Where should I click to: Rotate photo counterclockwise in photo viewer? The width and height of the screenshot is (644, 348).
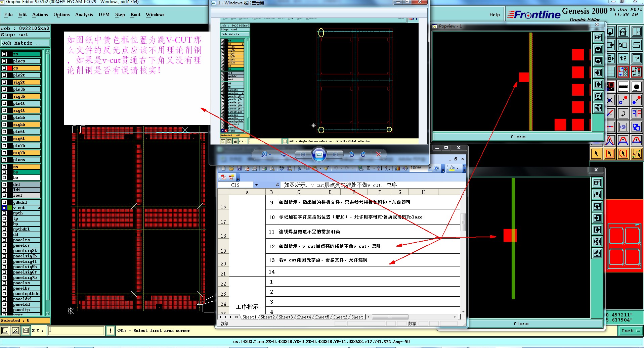pos(352,154)
